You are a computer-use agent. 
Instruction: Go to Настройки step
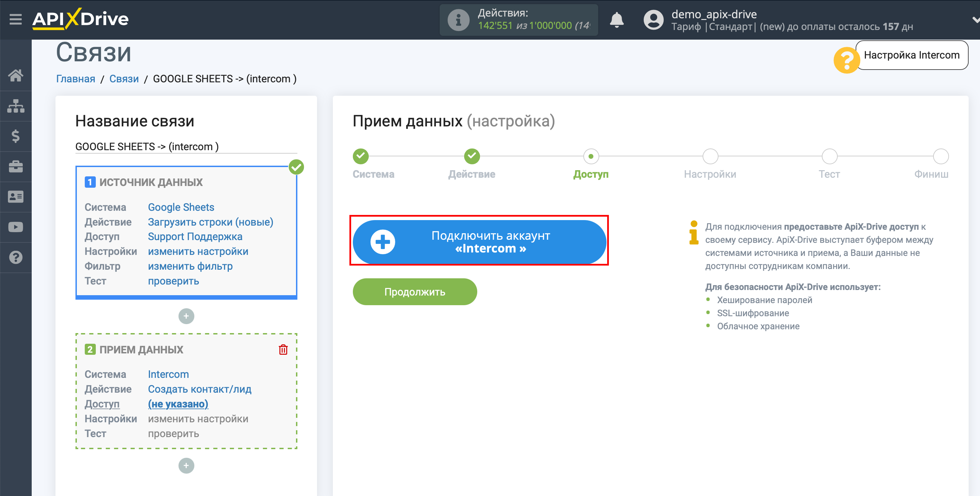click(710, 156)
